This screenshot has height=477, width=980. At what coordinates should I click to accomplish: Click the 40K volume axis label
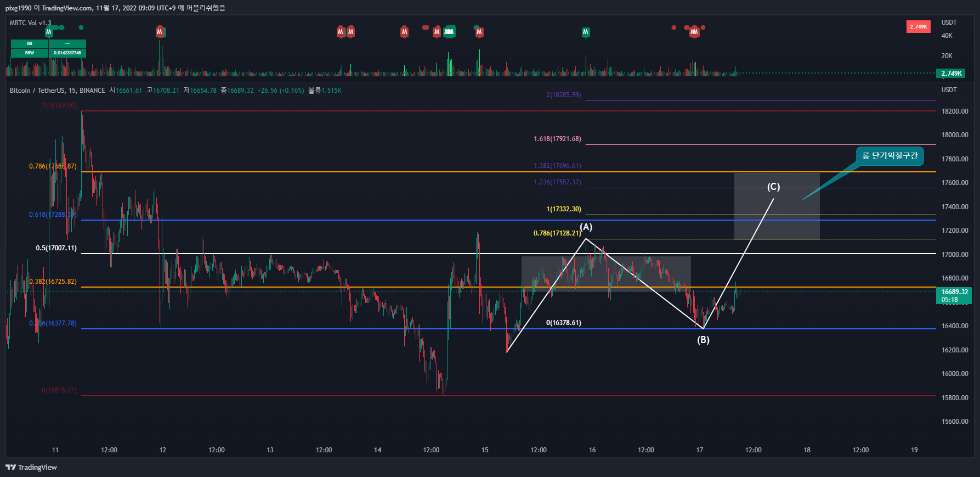947,36
